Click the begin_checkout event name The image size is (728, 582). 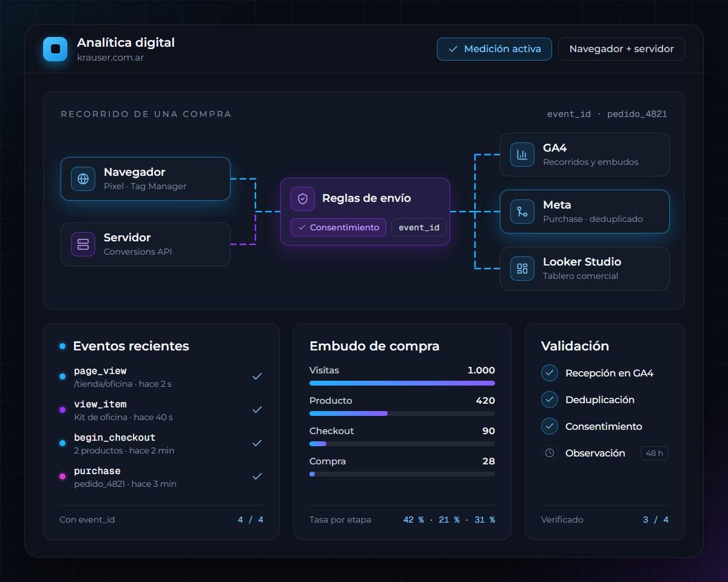tap(115, 438)
